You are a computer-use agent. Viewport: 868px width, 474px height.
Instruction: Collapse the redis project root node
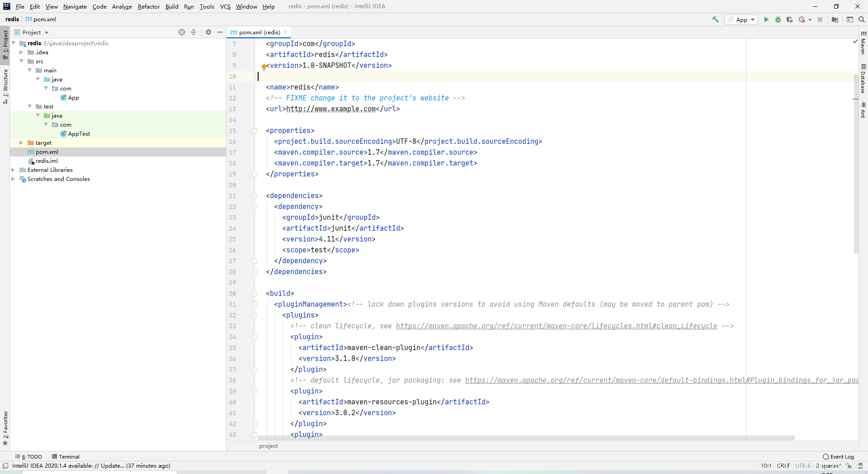click(x=14, y=43)
